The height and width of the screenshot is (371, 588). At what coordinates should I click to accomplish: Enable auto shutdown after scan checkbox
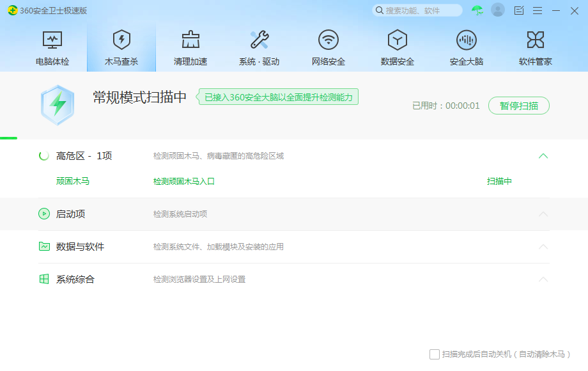[435, 354]
